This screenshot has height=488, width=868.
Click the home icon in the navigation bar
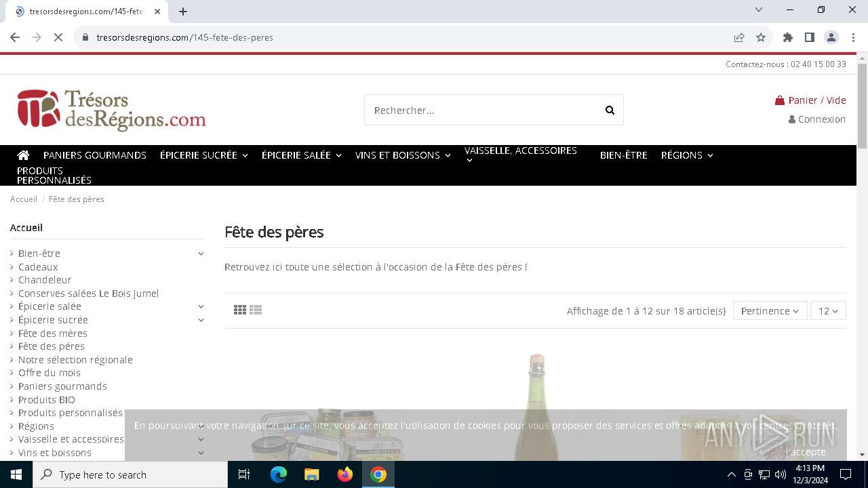pyautogui.click(x=23, y=155)
